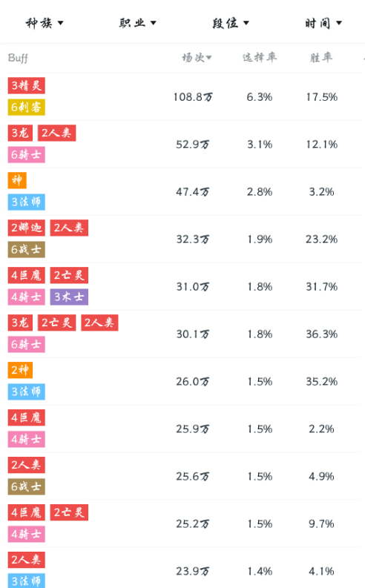This screenshot has width=365, height=588.
Task: Click the yellow 6刺客 buff tag
Action: point(26,108)
